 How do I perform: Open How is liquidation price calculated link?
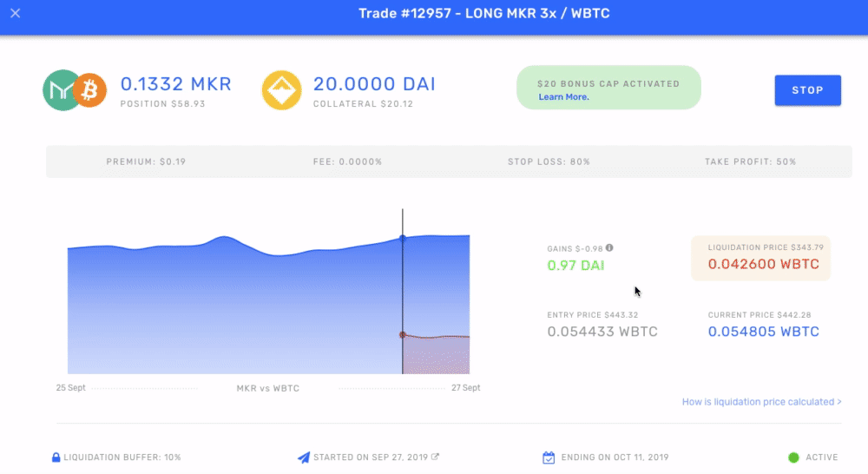coord(762,402)
